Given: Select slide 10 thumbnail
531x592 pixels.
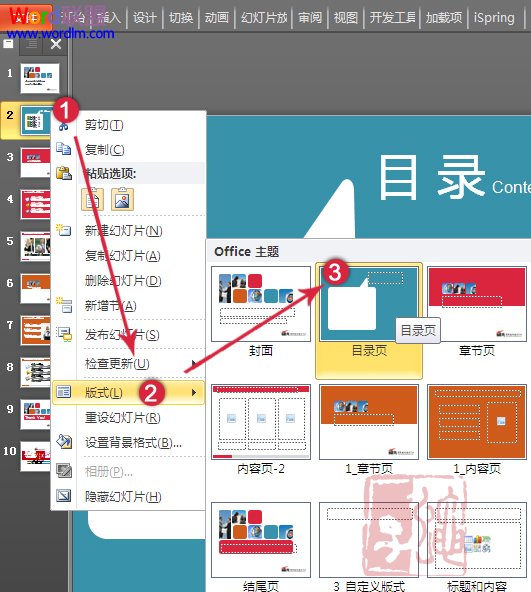Looking at the screenshot, I should tap(35, 456).
